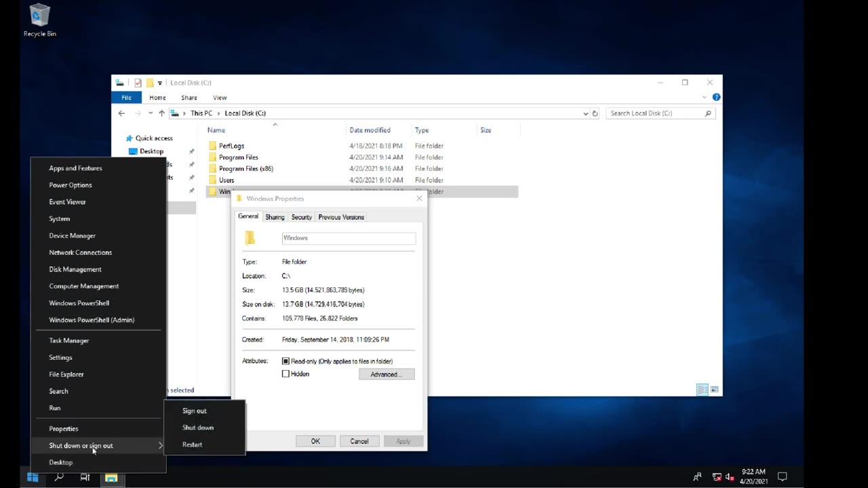Select Quick access in navigation pane
Viewport: 868px width, 488px height.
[154, 138]
